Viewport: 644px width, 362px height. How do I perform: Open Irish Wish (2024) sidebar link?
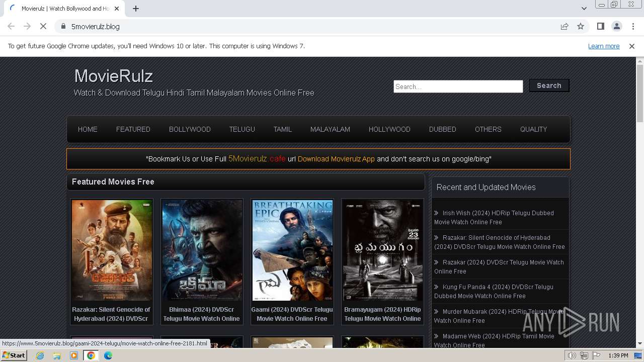(494, 218)
